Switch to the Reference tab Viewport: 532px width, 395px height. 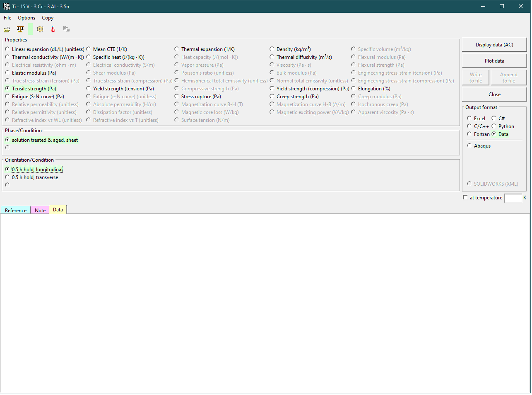16,210
